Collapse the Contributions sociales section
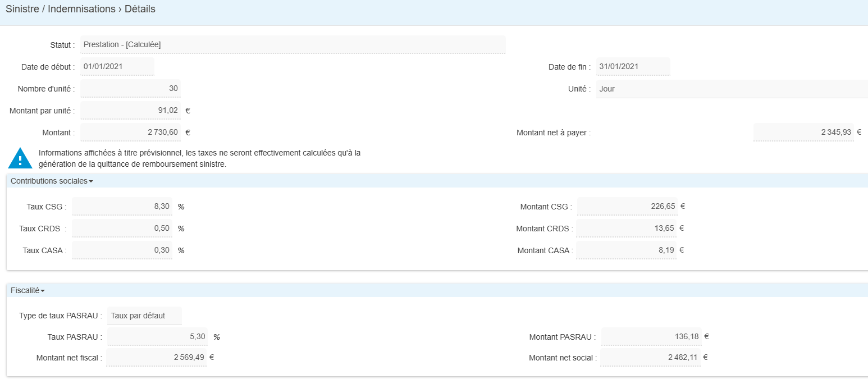Viewport: 868px width, 379px height. (x=52, y=181)
